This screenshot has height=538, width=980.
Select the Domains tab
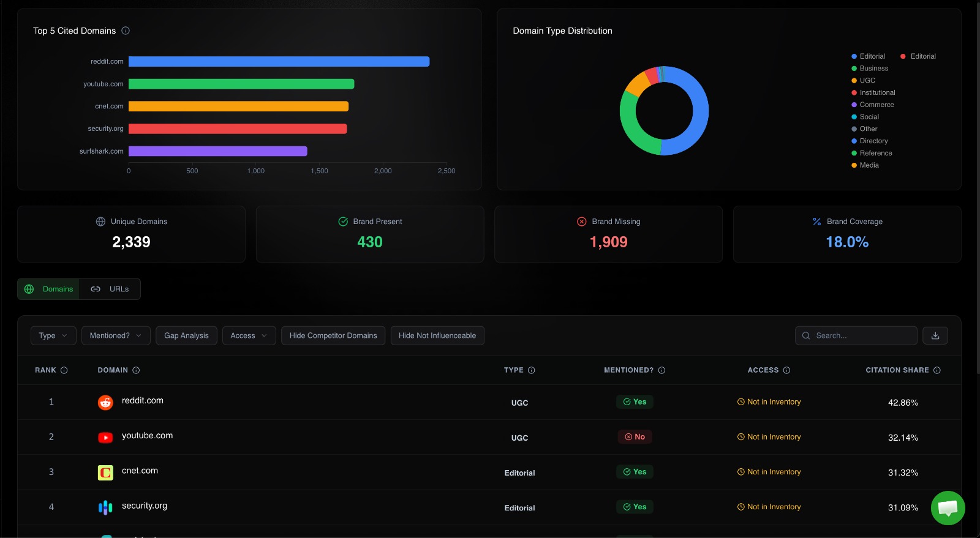click(49, 289)
